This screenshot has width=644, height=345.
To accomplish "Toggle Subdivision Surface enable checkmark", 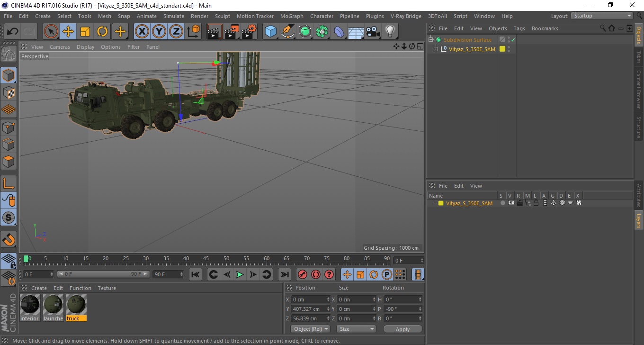I will tap(513, 40).
